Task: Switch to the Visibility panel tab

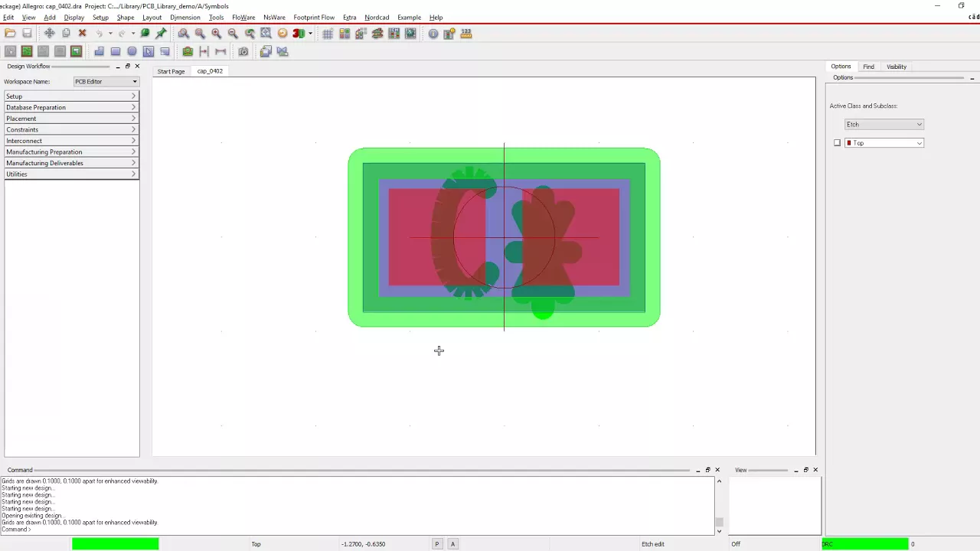Action: point(897,67)
